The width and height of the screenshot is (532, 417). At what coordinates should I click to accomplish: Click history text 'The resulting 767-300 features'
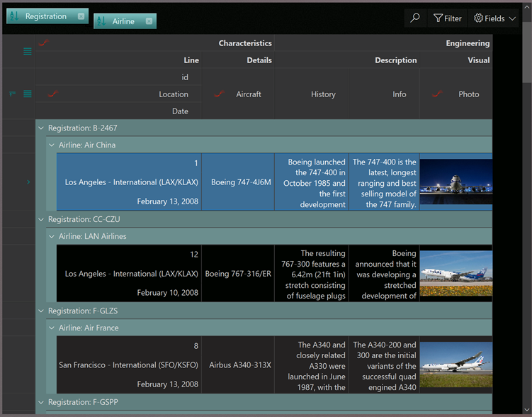coord(312,273)
